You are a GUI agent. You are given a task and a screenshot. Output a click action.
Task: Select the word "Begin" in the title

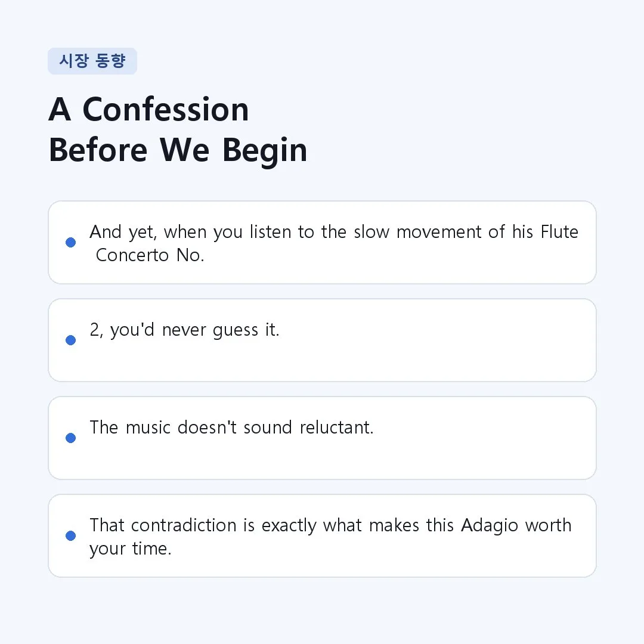tap(265, 151)
